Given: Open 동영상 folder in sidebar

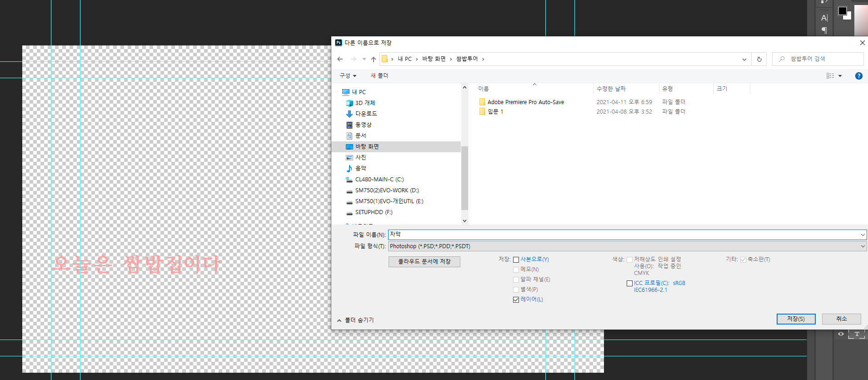Looking at the screenshot, I should click(x=363, y=125).
